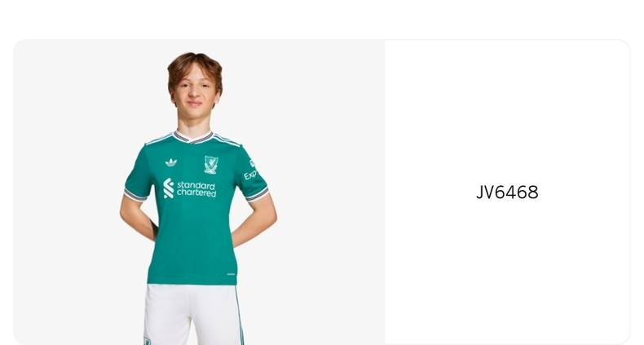The height and width of the screenshot is (345, 644).
Task: Click the Expedia sleeve sponsor logo
Action: (x=250, y=175)
